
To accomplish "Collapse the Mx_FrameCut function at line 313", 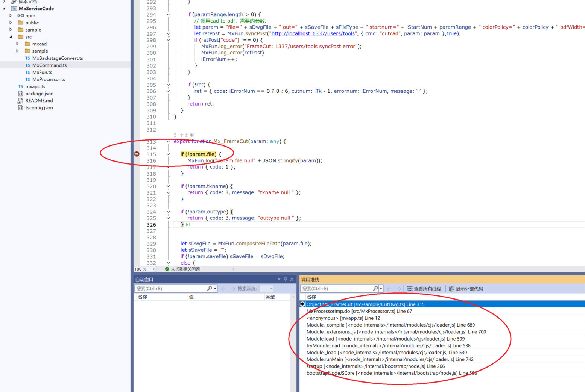I will coord(168,141).
